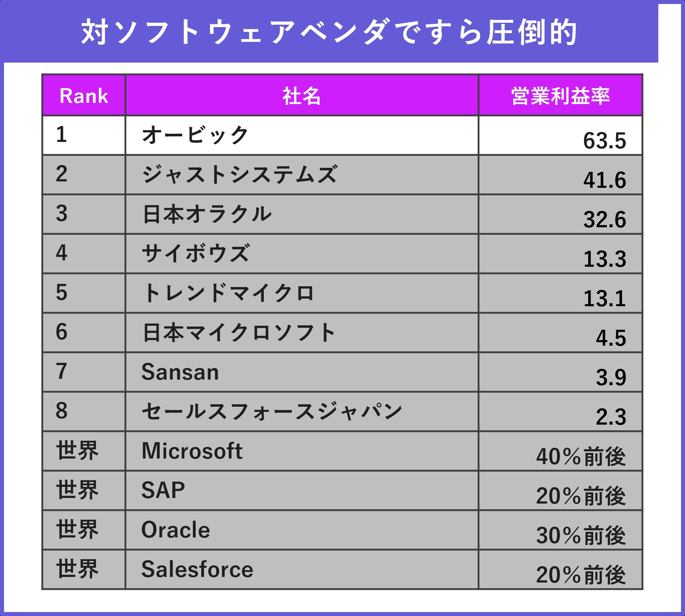Click the 社名 column header

tap(302, 96)
